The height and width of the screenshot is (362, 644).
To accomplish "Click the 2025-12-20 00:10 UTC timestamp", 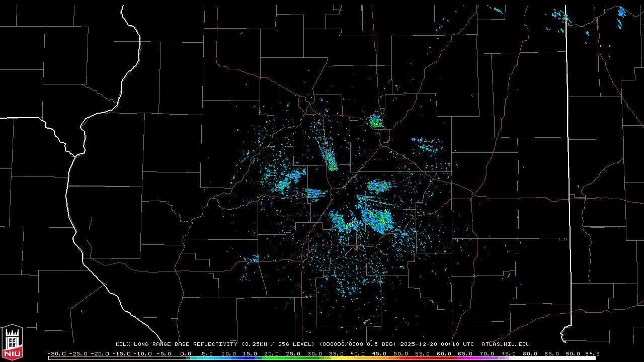I will pyautogui.click(x=437, y=344).
